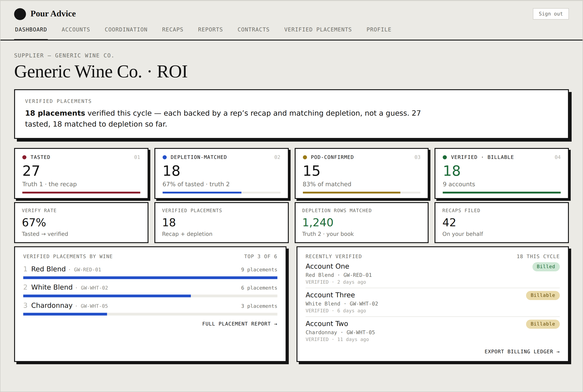Open the POD-Confirmed 15 stat card
Viewport: 583px width, 392px height.
point(362,173)
